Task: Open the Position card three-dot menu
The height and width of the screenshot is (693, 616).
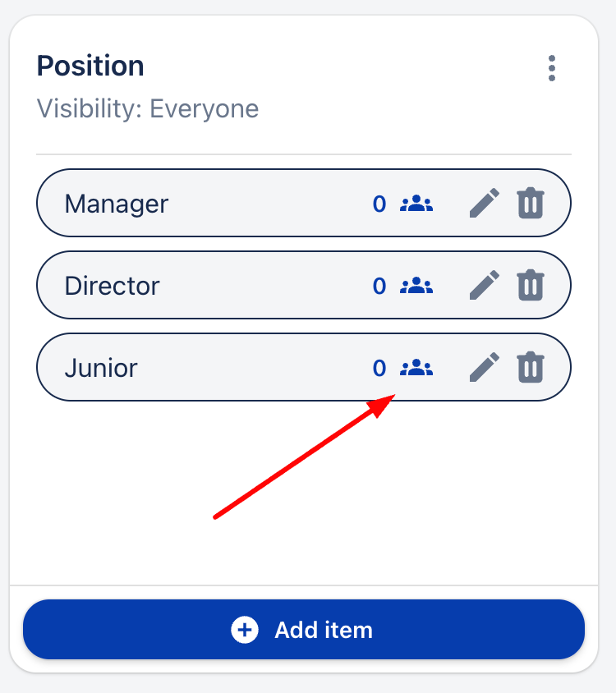Action: click(x=552, y=68)
